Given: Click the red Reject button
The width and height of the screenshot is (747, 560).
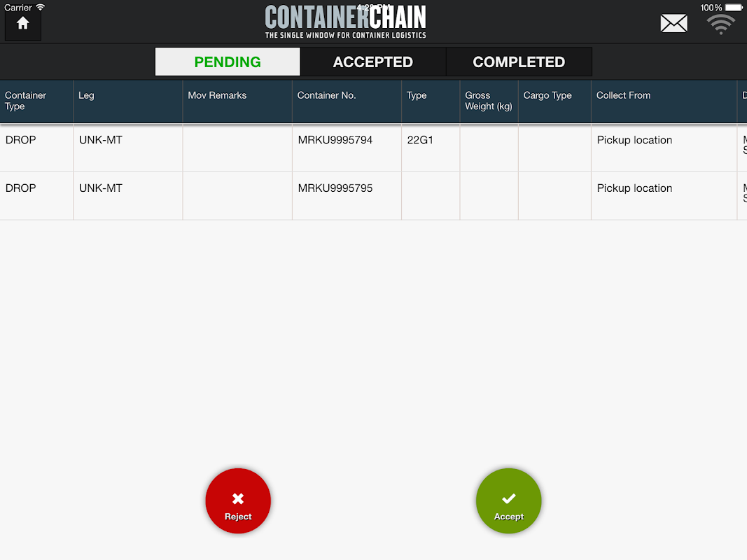Looking at the screenshot, I should (x=238, y=501).
